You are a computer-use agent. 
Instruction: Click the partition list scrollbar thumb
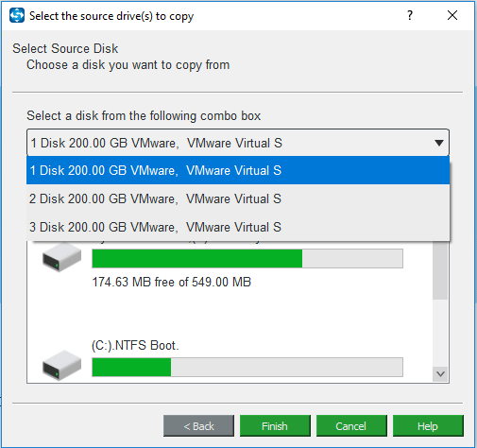(x=440, y=270)
